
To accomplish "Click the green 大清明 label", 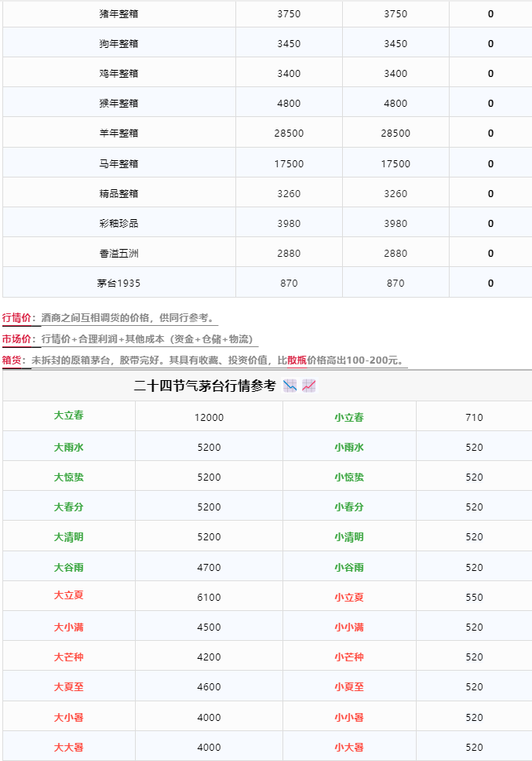I will (69, 537).
